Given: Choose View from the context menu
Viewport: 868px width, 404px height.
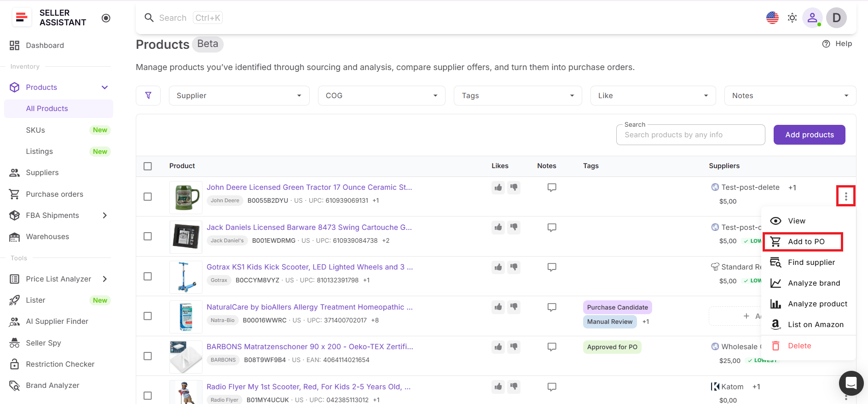Looking at the screenshot, I should tap(808, 221).
